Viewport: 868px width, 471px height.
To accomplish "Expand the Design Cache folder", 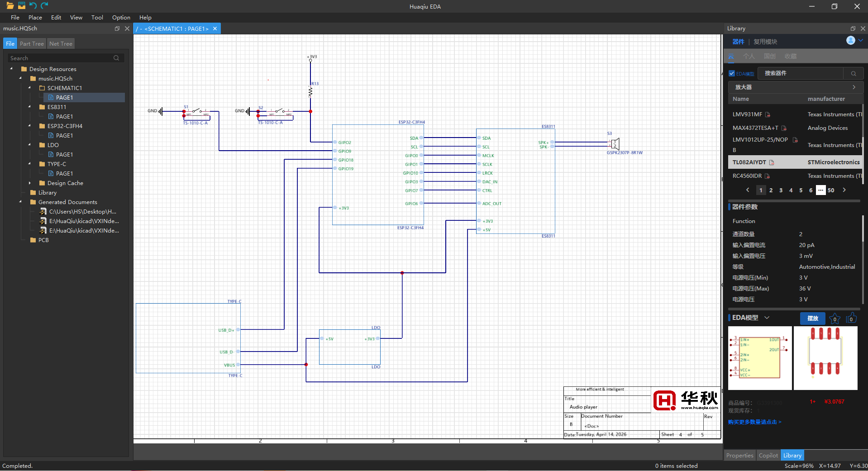I will [30, 183].
